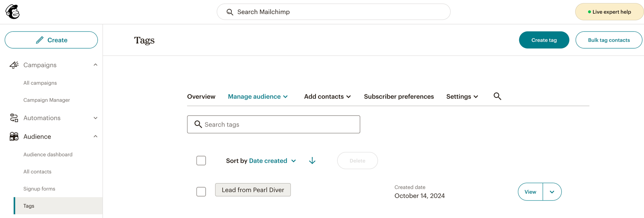The width and height of the screenshot is (644, 218).
Task: Open All contacts in the sidebar
Action: click(38, 172)
